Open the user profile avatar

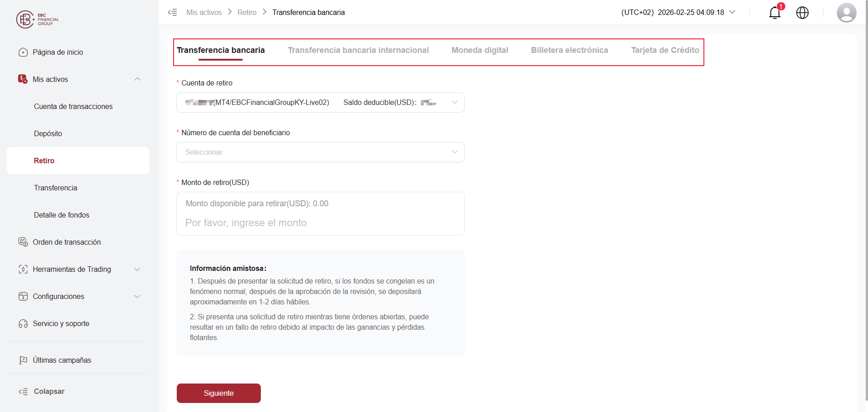point(846,13)
